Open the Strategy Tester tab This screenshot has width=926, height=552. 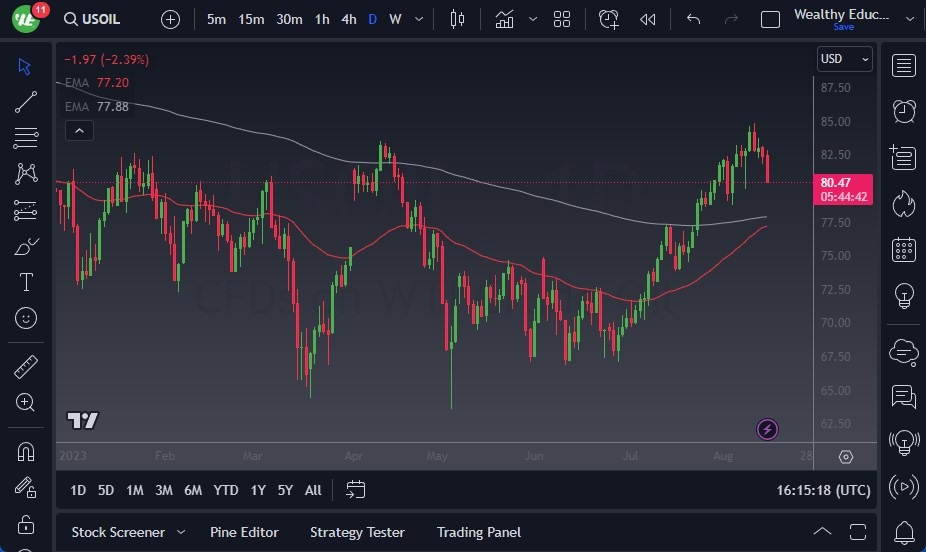click(357, 532)
